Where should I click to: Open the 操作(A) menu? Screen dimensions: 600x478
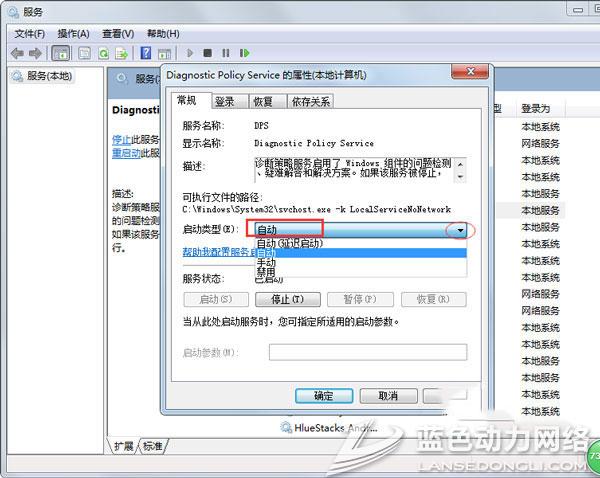(74, 33)
